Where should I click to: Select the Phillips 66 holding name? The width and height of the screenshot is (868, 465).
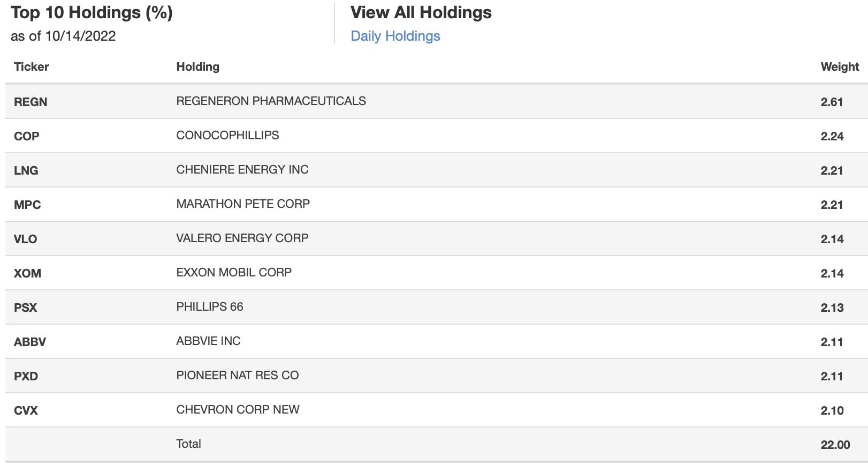[x=210, y=306]
